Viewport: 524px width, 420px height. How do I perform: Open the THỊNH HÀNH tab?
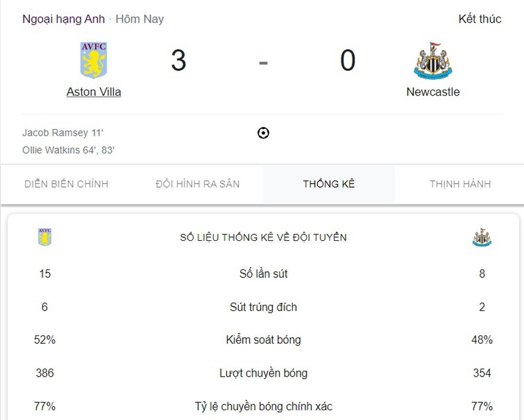click(x=460, y=183)
